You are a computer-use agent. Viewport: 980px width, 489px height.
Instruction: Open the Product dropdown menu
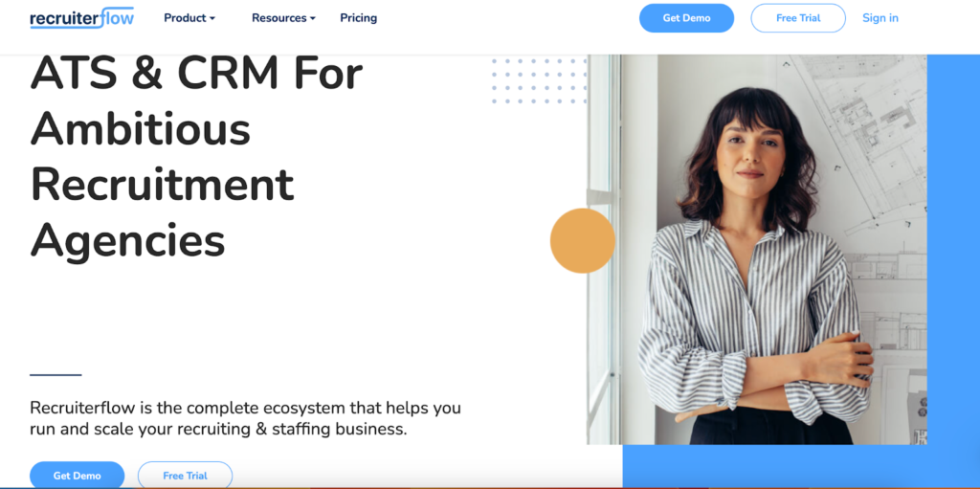tap(189, 18)
